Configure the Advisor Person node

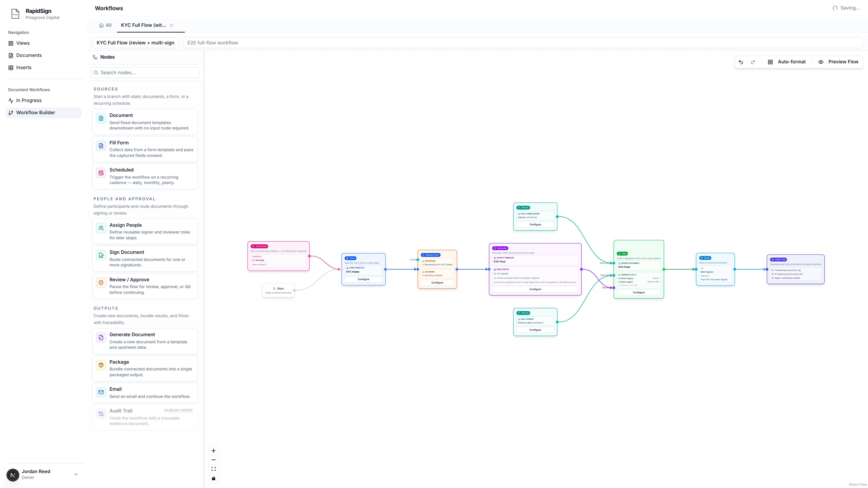[x=535, y=224]
